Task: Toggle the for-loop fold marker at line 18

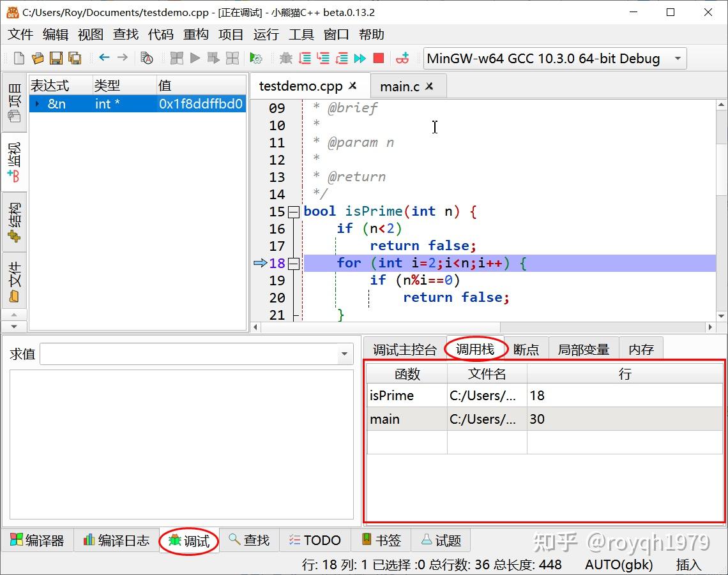Action: pos(294,264)
